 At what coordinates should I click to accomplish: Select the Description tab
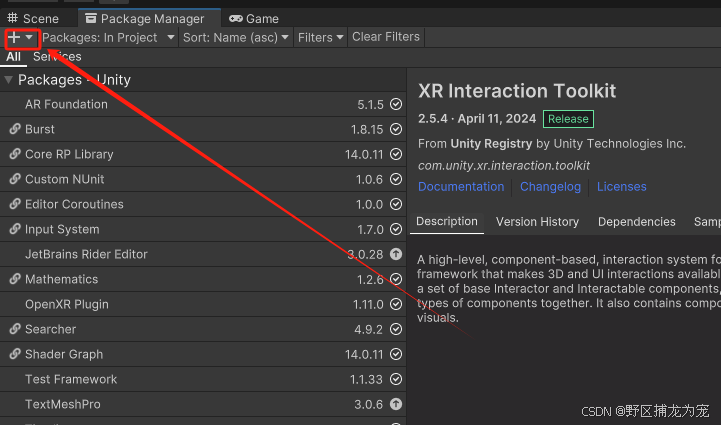tap(446, 222)
